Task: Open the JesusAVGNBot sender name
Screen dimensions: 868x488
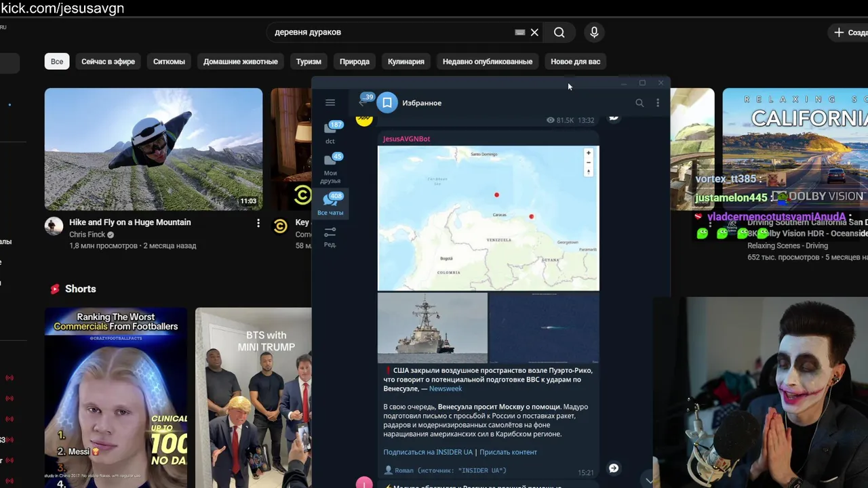Action: (406, 139)
